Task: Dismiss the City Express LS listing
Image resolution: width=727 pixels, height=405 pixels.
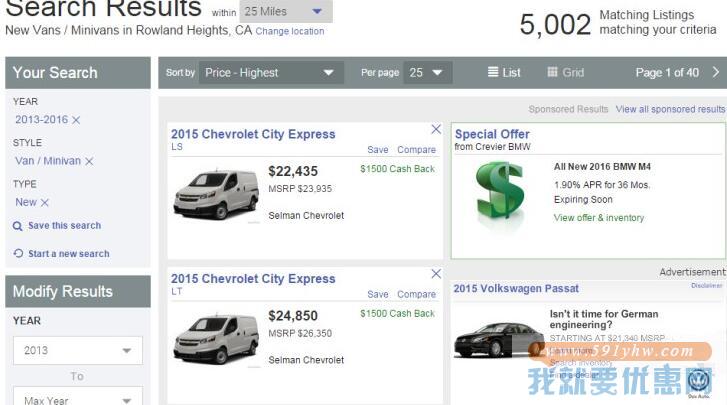Action: [436, 129]
